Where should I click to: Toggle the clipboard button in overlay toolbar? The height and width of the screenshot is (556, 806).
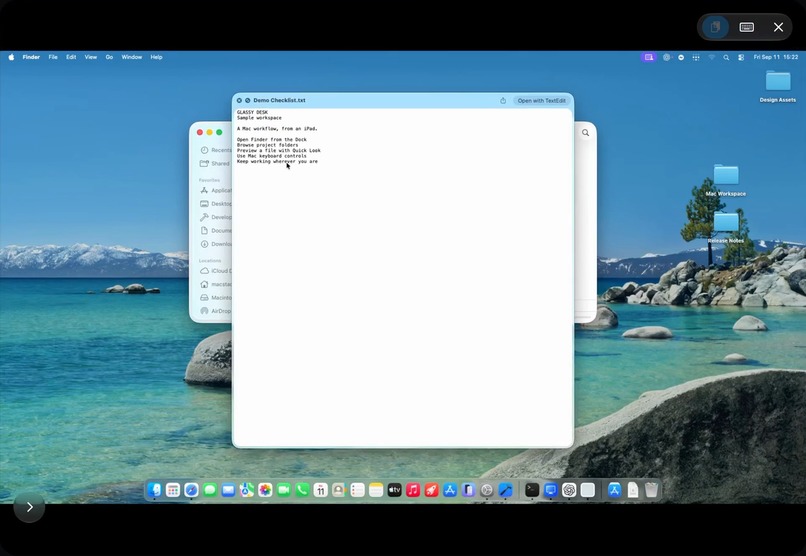(x=715, y=27)
